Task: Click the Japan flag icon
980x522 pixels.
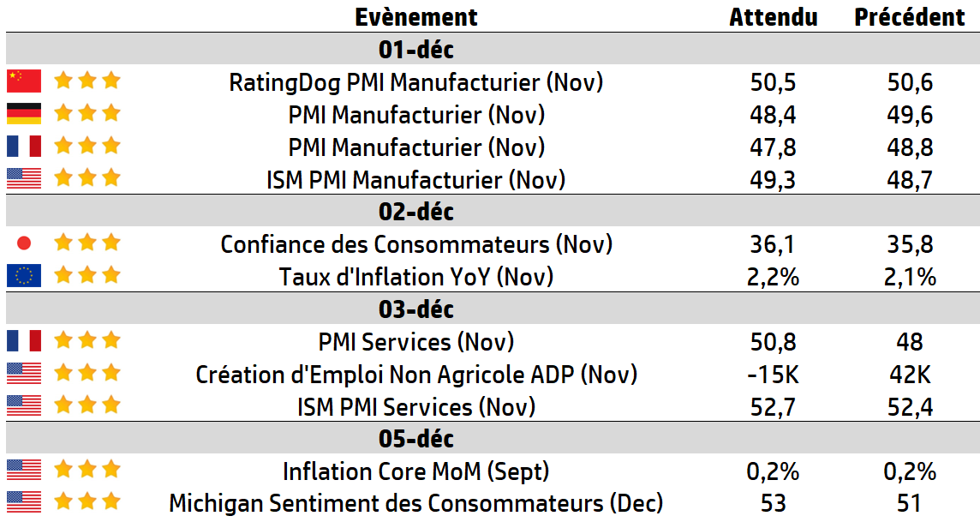Action: pos(24,243)
